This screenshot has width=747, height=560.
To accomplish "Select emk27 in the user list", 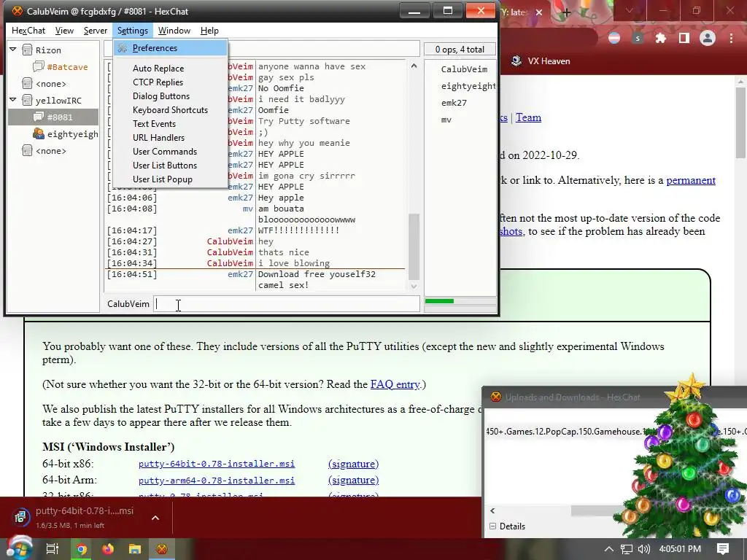I will (454, 102).
